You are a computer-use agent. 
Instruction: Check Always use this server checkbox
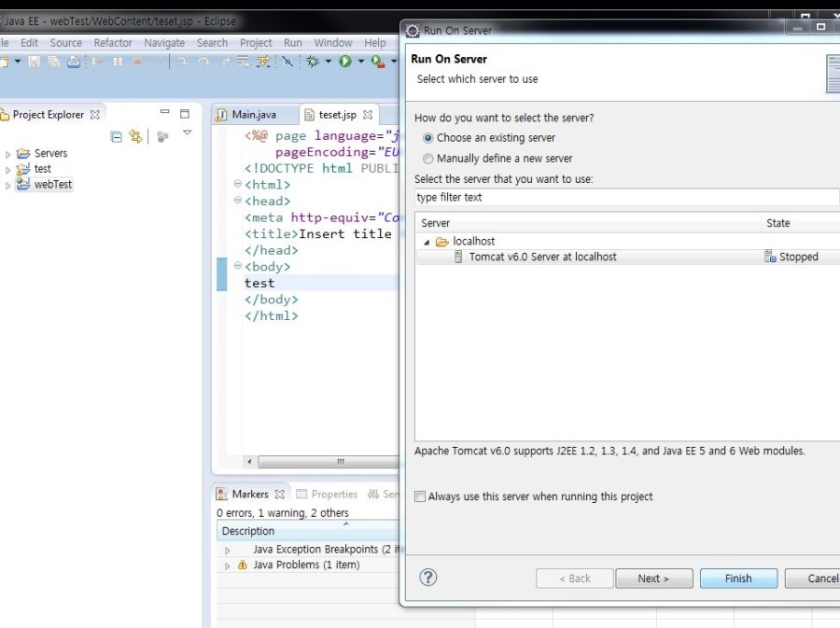click(420, 496)
